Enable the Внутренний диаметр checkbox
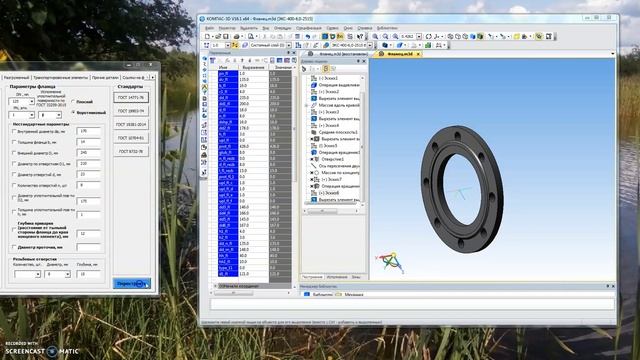640x360 pixels. [13, 131]
